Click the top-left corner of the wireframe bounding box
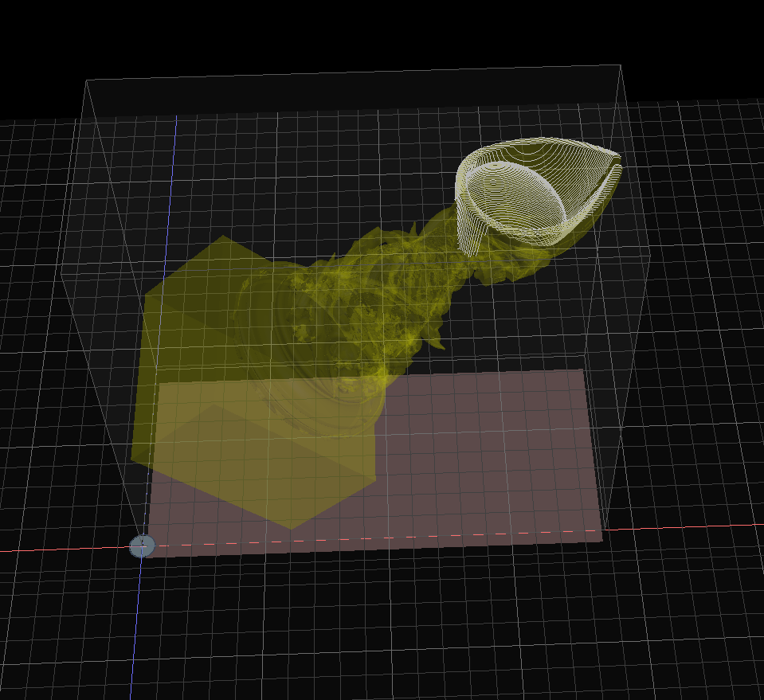Image resolution: width=764 pixels, height=700 pixels. (x=85, y=80)
